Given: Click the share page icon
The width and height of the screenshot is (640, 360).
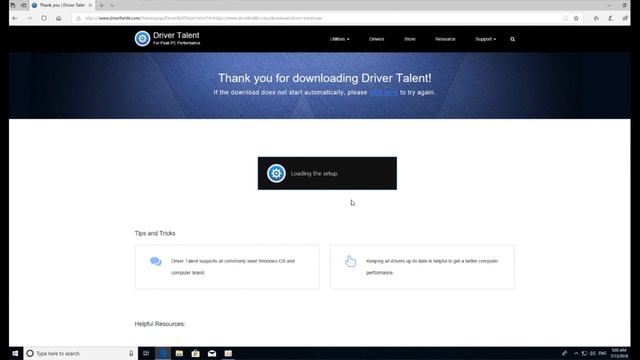Looking at the screenshot, I should [x=625, y=18].
